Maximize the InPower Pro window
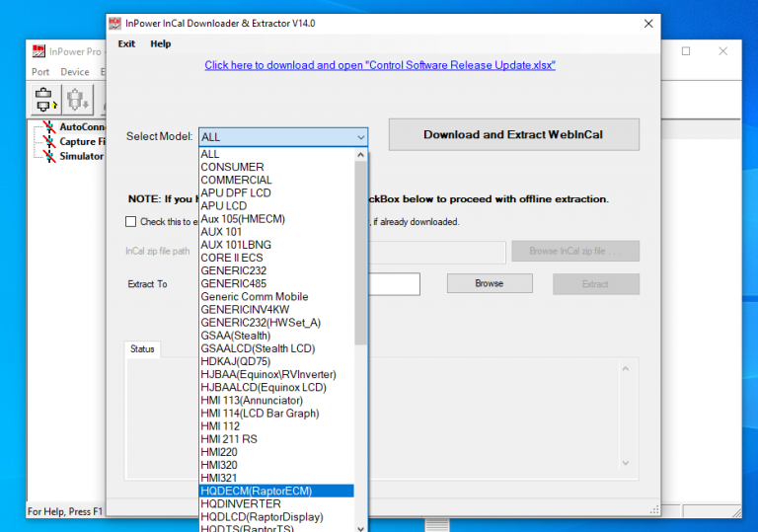 [686, 50]
